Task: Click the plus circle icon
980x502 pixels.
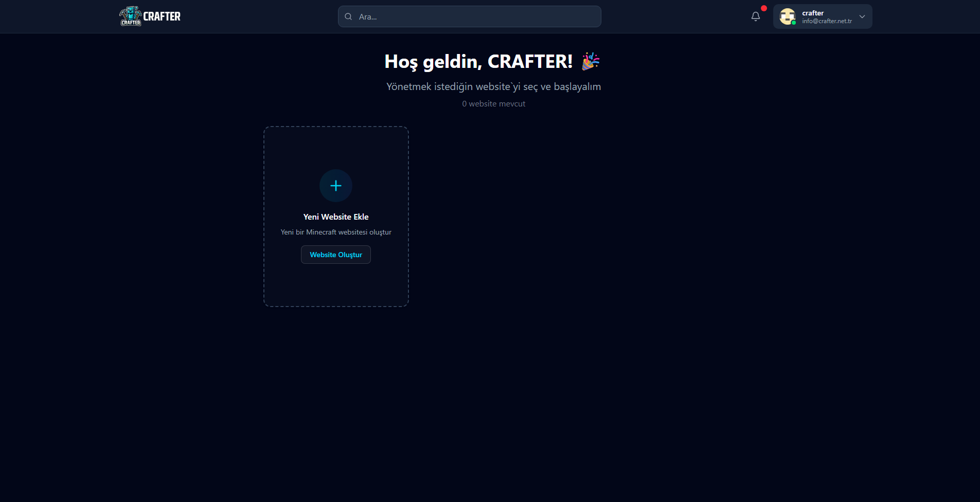Action: tap(336, 186)
